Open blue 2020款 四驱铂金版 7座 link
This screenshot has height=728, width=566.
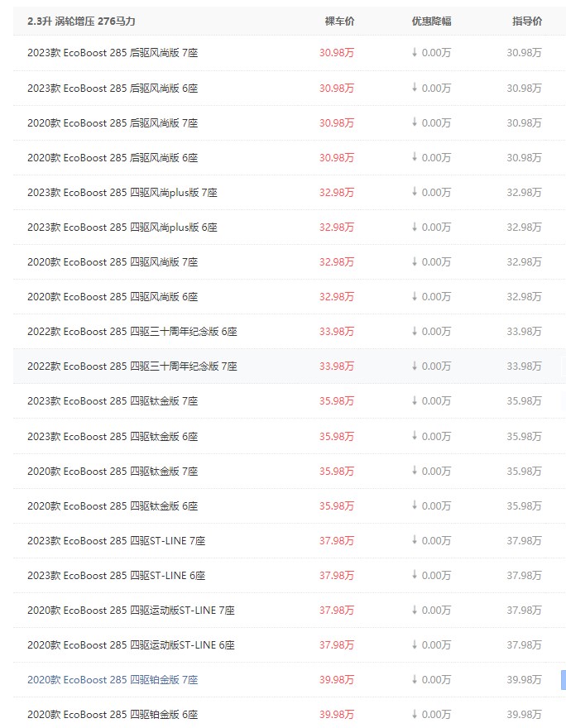pyautogui.click(x=113, y=680)
